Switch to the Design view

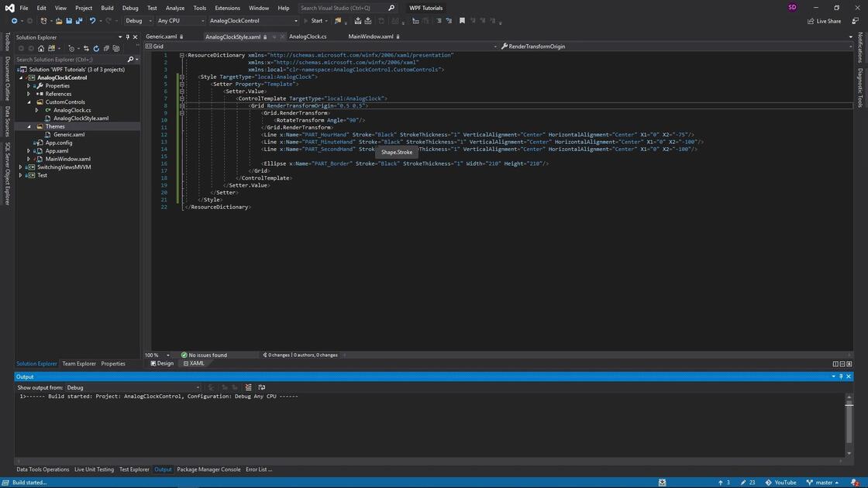162,363
